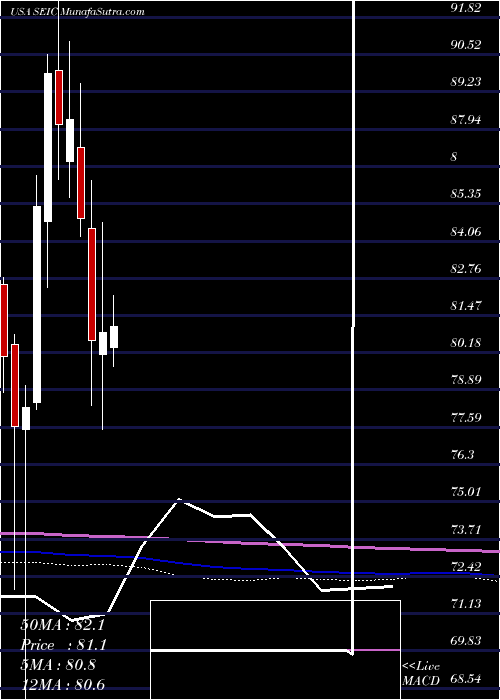Image resolution: width=500 pixels, height=700 pixels.
Task: Click the 90.52 price axis label
Action: (x=467, y=45)
